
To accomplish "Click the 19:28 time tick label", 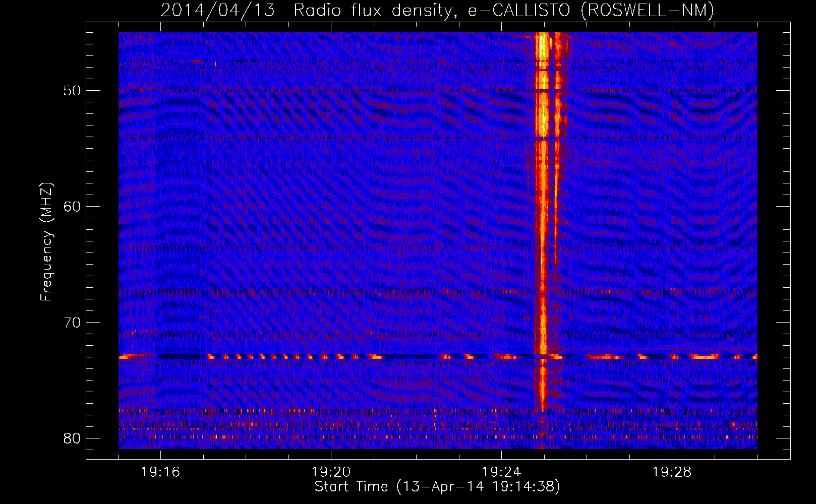I will pyautogui.click(x=672, y=472).
